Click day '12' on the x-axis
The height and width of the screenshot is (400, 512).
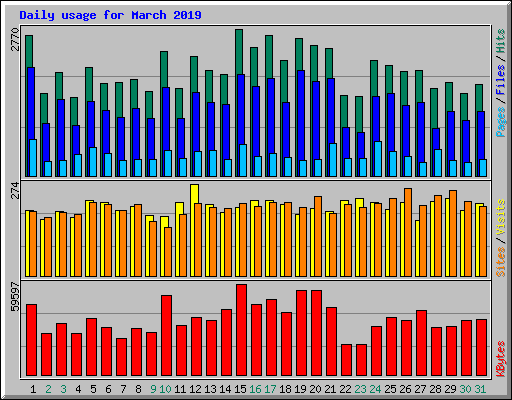195,389
